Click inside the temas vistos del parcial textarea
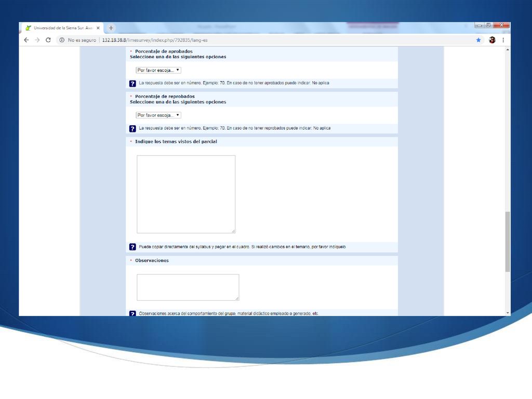This screenshot has width=532, height=399. click(x=186, y=194)
